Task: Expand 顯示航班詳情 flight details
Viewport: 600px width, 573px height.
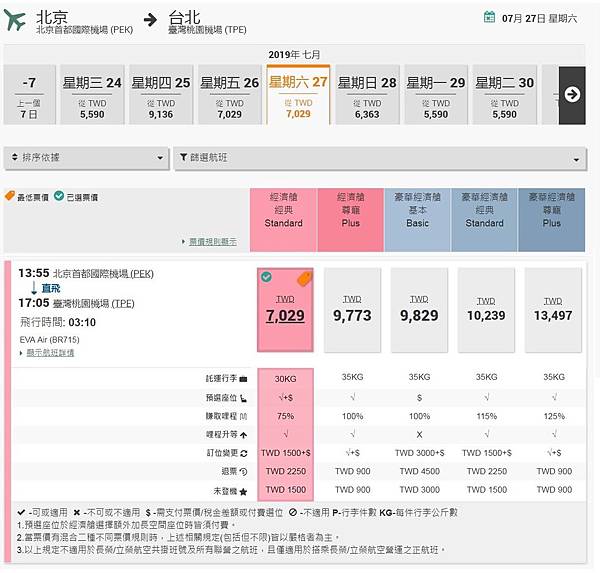Action: [x=54, y=352]
